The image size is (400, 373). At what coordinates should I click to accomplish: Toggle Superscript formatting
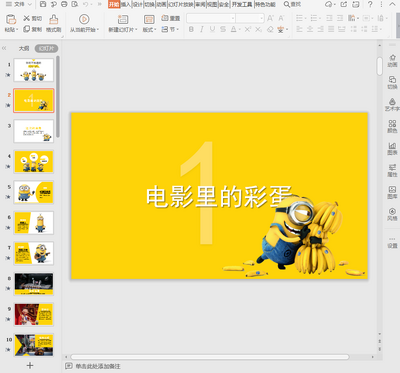coord(247,29)
